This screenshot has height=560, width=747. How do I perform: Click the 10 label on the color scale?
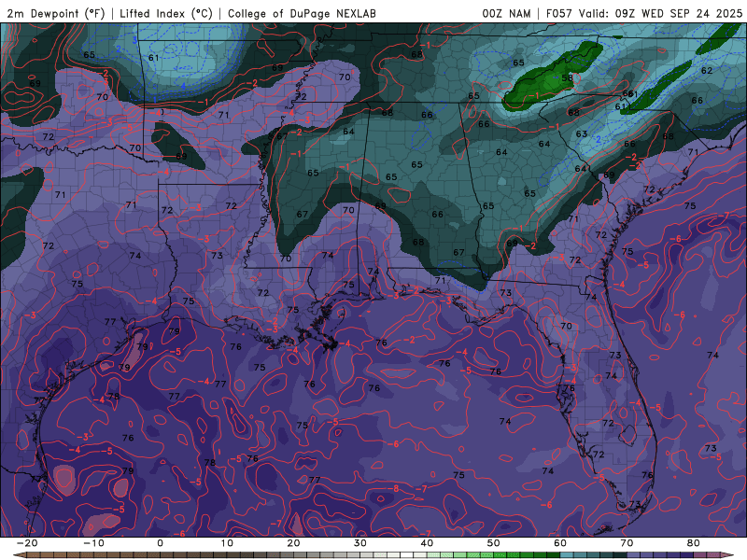(x=227, y=543)
